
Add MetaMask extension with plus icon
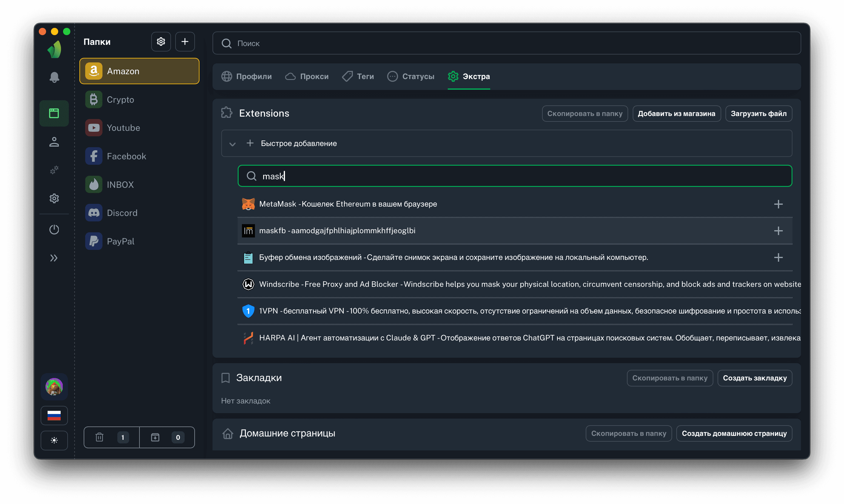coord(778,204)
